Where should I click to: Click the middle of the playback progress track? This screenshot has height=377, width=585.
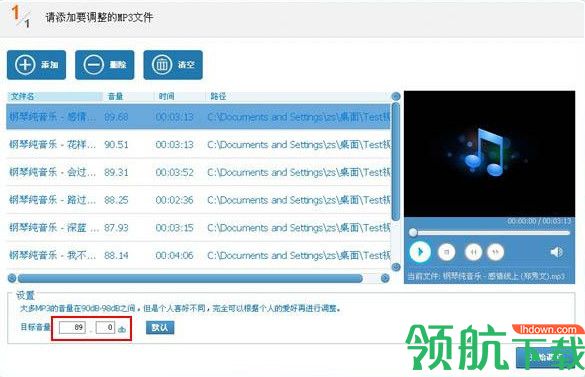[490, 233]
